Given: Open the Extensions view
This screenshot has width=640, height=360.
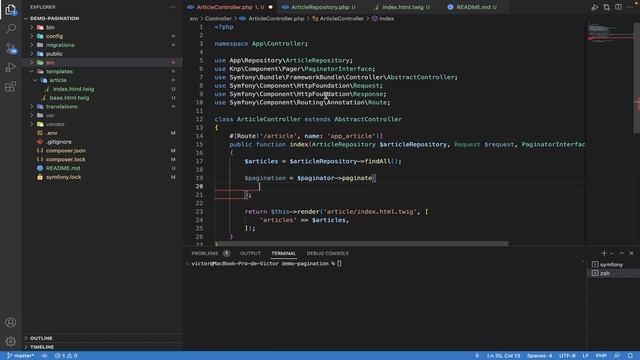Looking at the screenshot, I should (11, 87).
